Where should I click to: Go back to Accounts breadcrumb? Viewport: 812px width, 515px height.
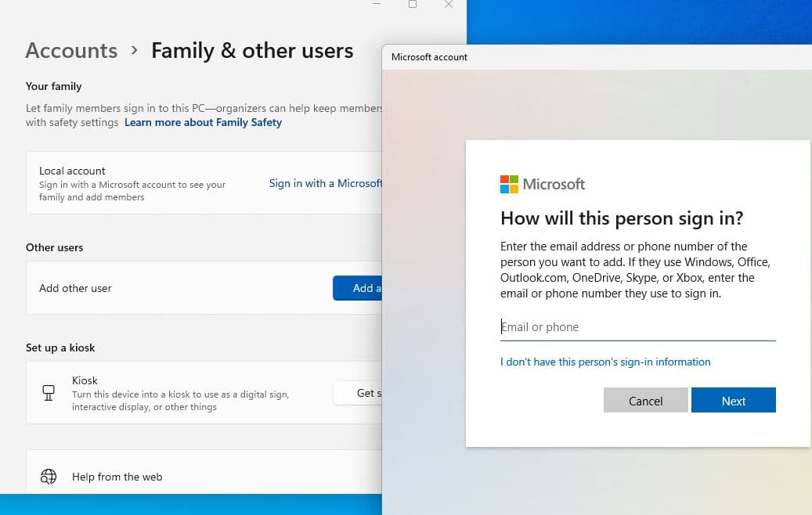pyautogui.click(x=71, y=51)
